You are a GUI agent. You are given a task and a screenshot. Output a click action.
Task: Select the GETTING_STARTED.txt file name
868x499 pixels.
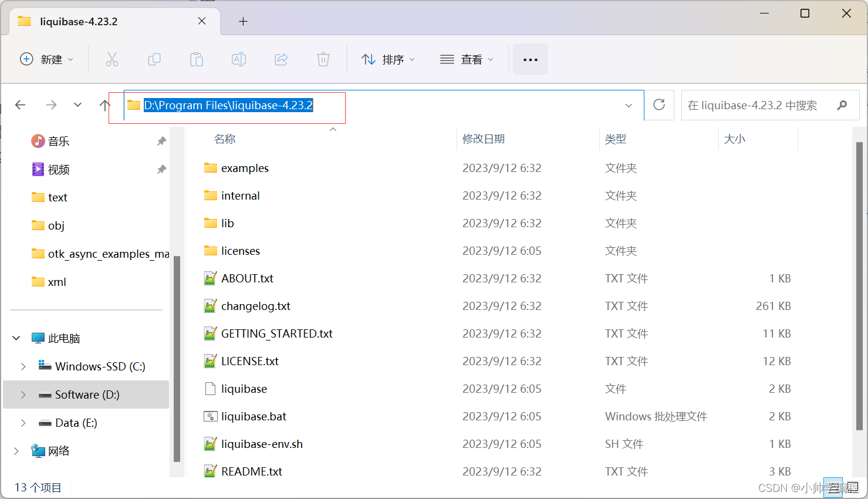pyautogui.click(x=277, y=333)
